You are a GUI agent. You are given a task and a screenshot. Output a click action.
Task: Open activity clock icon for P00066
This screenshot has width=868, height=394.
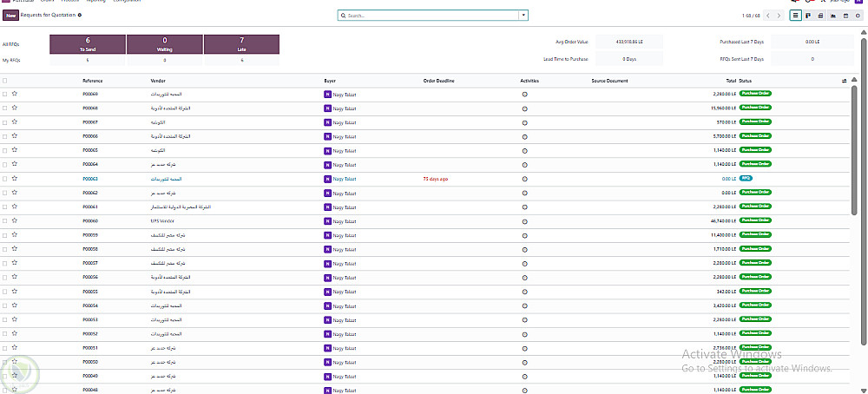point(525,136)
